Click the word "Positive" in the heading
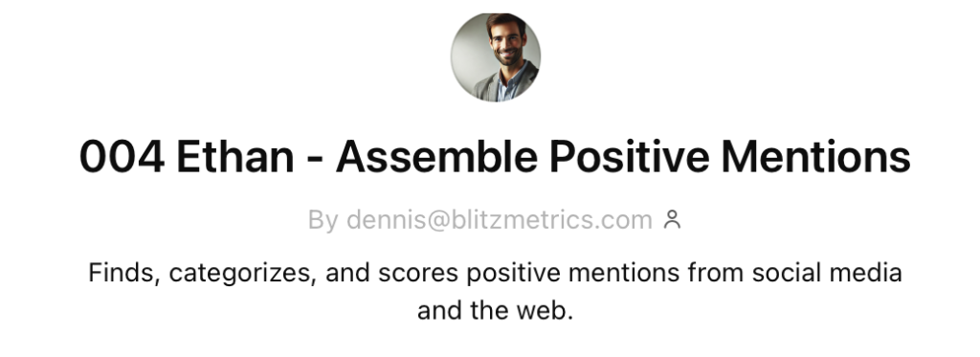The image size is (980, 357). [x=630, y=156]
